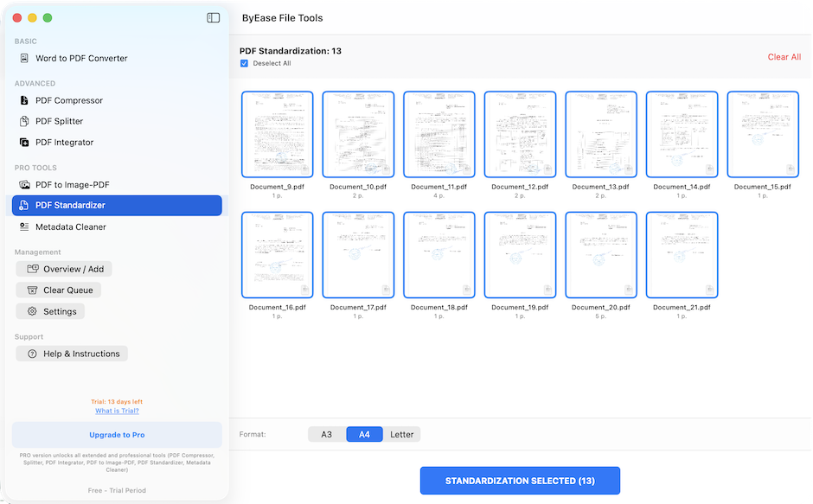Open PDF Compressor tool
This screenshot has height=504, width=813.
click(117, 100)
